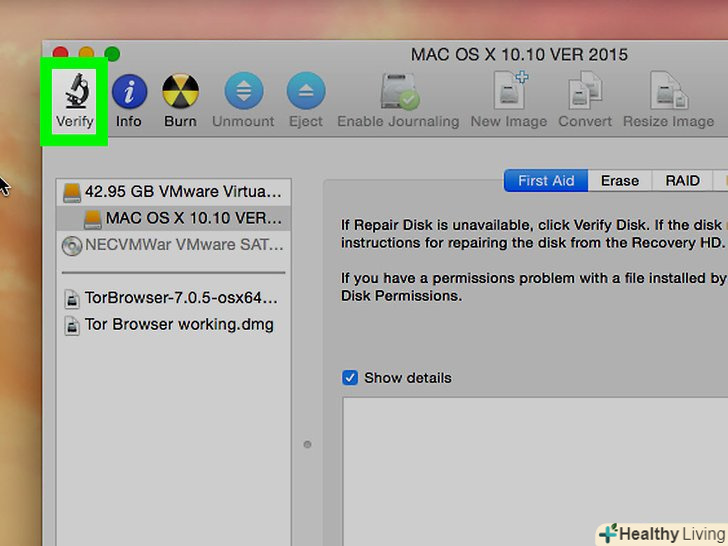The height and width of the screenshot is (546, 728).
Task: Click the Eject toolbar icon
Action: (x=306, y=91)
